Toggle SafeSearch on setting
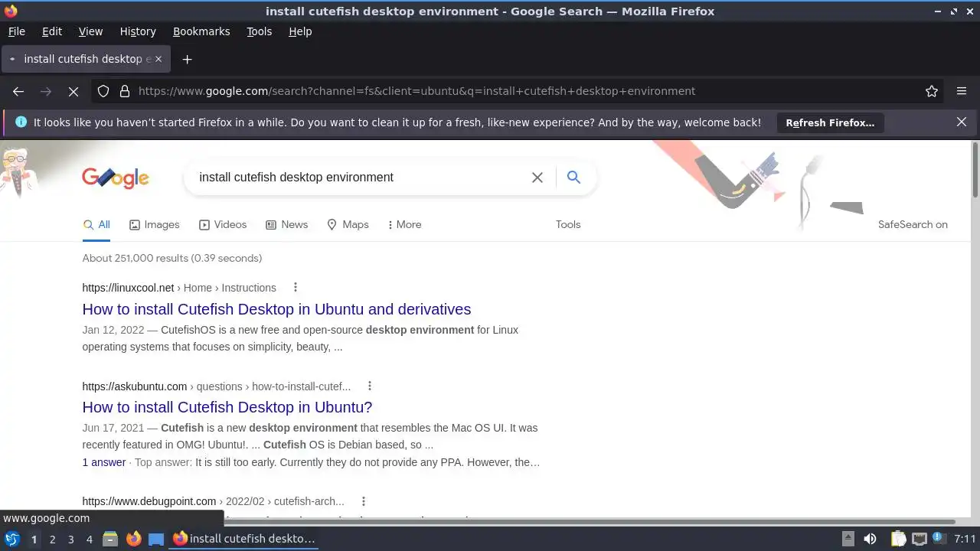This screenshot has width=980, height=551. tap(913, 225)
